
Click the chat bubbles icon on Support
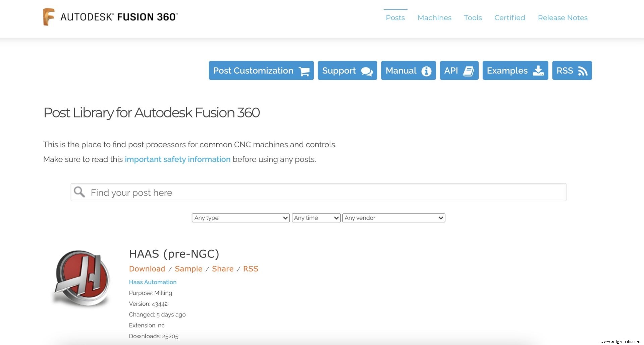pos(367,71)
